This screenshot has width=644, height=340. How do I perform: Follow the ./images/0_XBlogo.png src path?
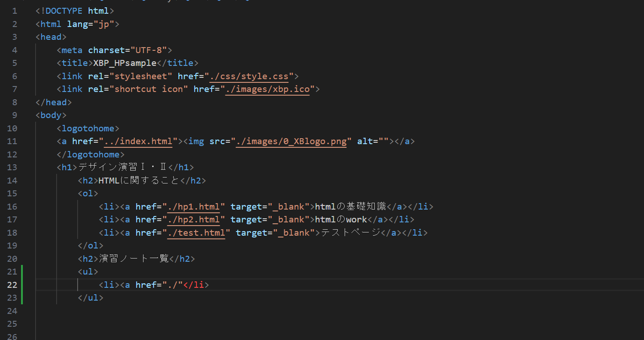tap(291, 141)
